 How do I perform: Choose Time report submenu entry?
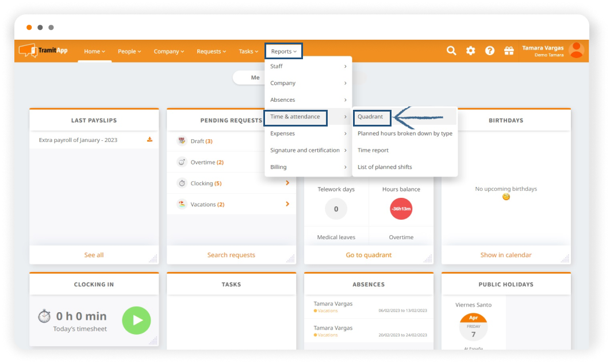[373, 150]
